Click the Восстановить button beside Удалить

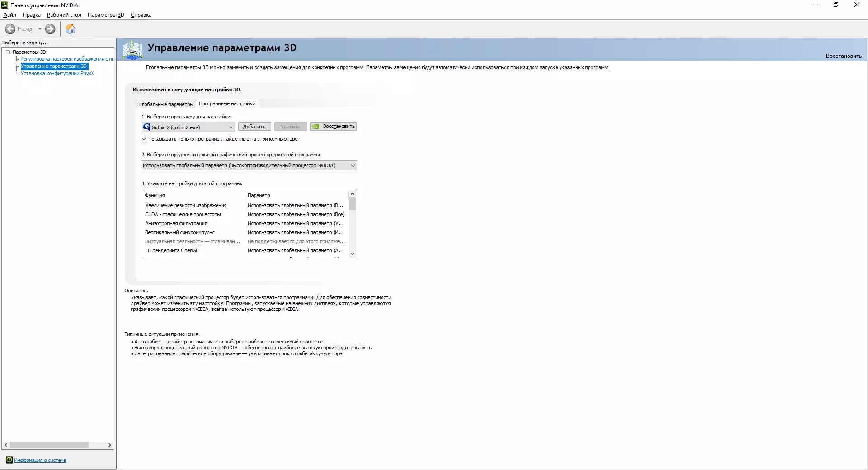click(x=334, y=127)
